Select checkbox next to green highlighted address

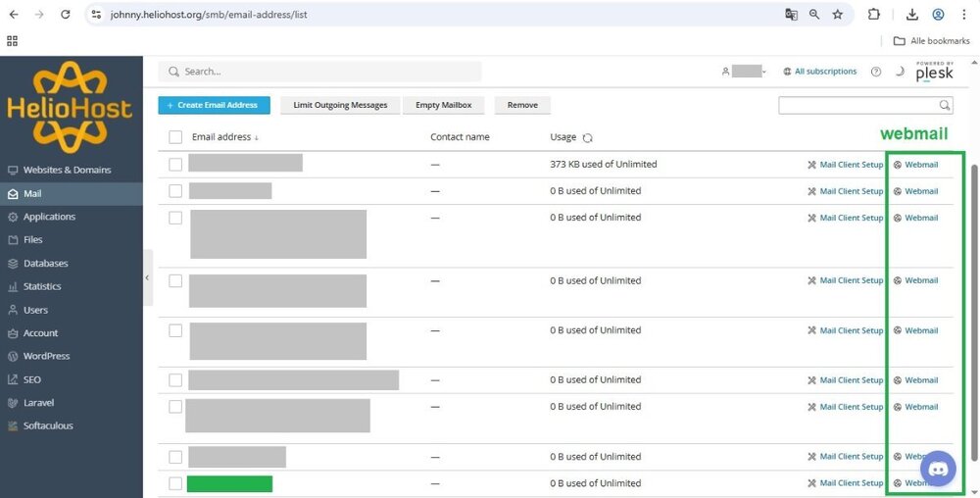175,483
